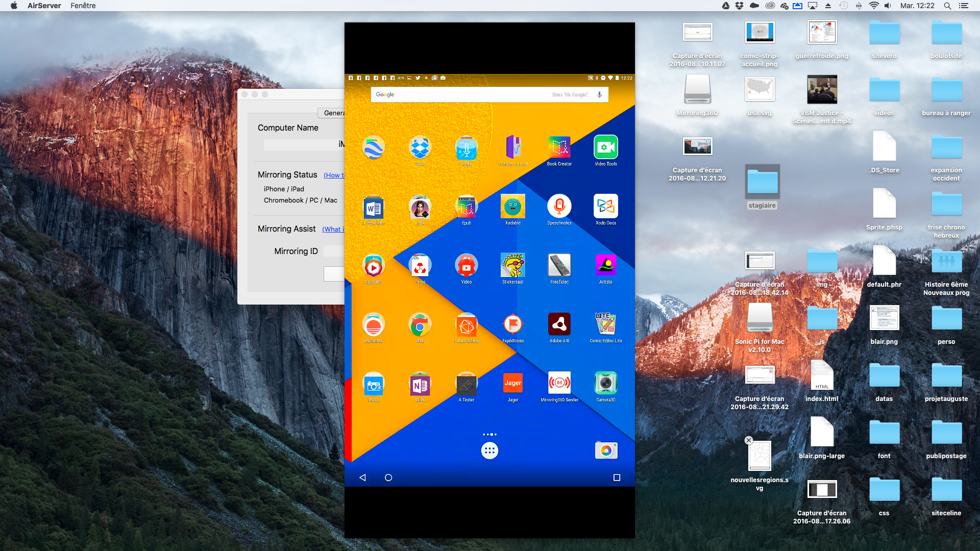Open the AirServer menu in menu bar
The width and height of the screenshot is (980, 551).
point(44,6)
